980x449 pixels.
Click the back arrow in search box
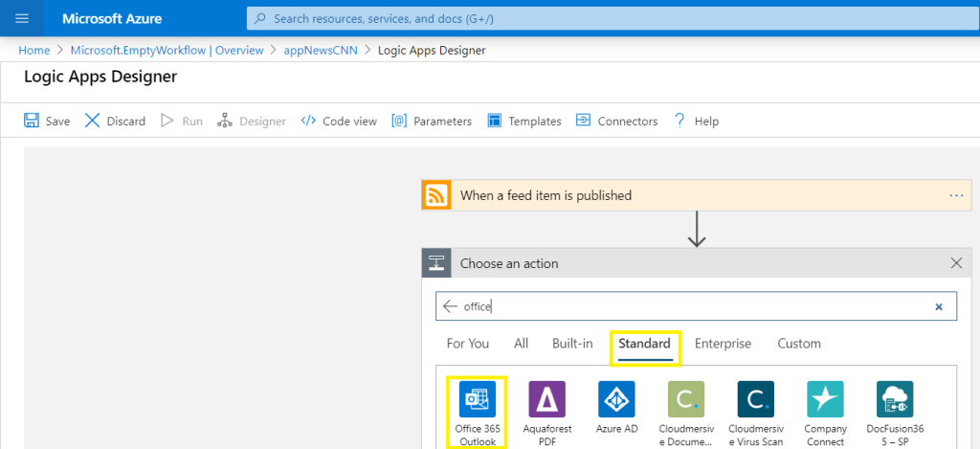point(450,306)
